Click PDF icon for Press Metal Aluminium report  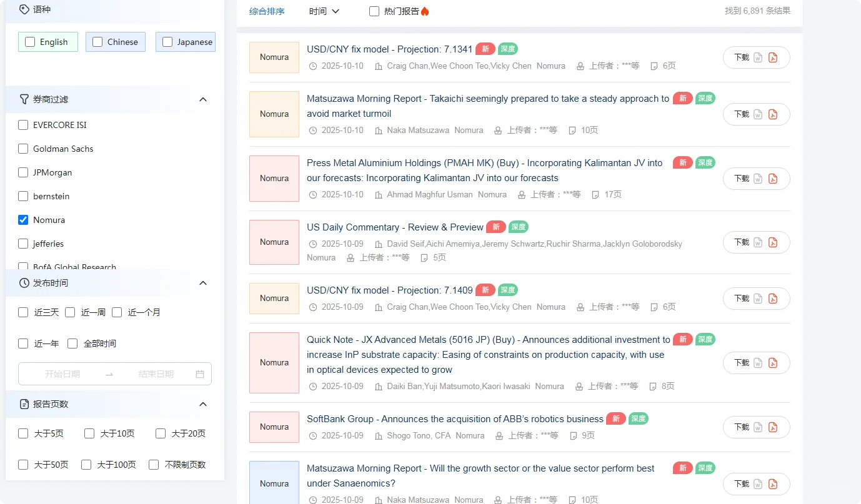point(773,179)
